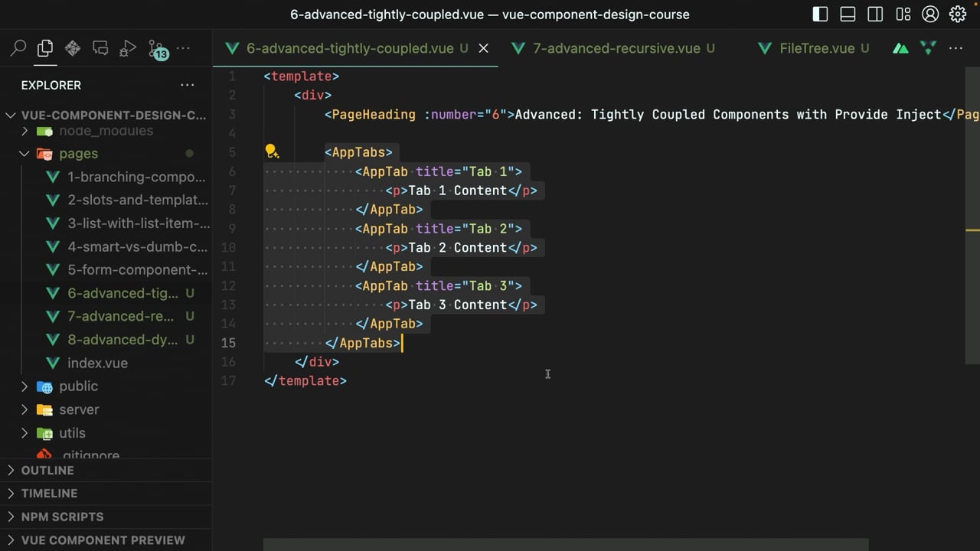The width and height of the screenshot is (980, 551).
Task: Show code actions lightbulb on line 5
Action: coord(271,152)
